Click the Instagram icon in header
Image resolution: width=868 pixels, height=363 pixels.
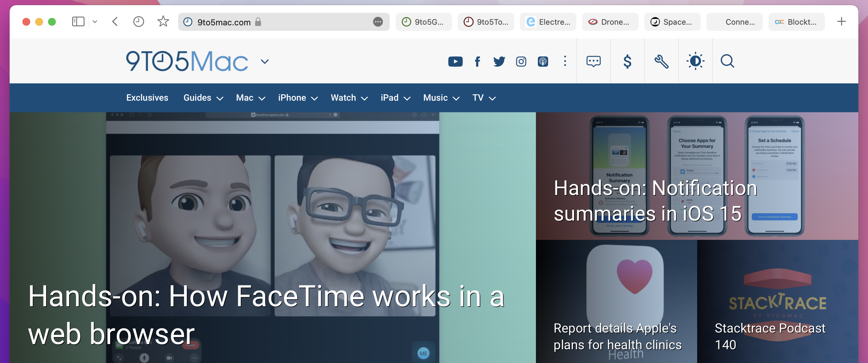[521, 61]
